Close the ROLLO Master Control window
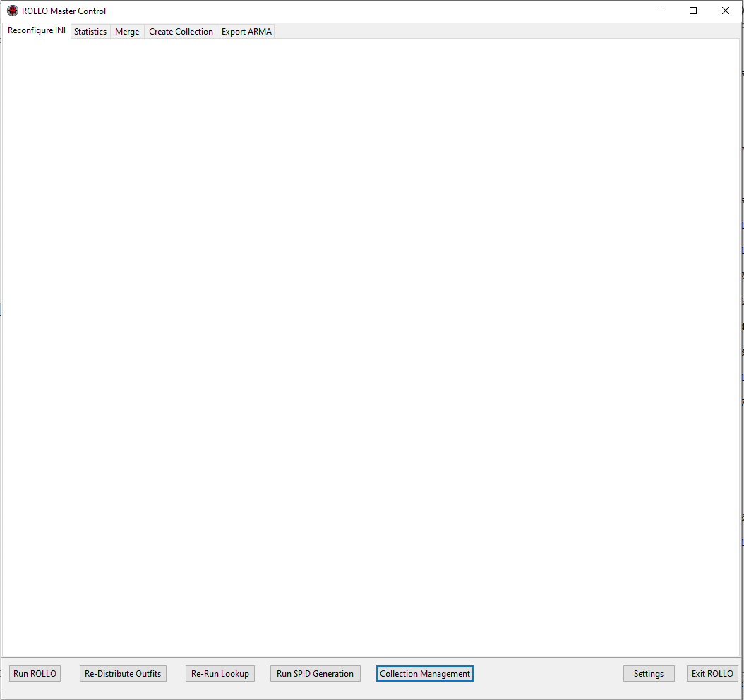This screenshot has width=744, height=700. click(726, 11)
